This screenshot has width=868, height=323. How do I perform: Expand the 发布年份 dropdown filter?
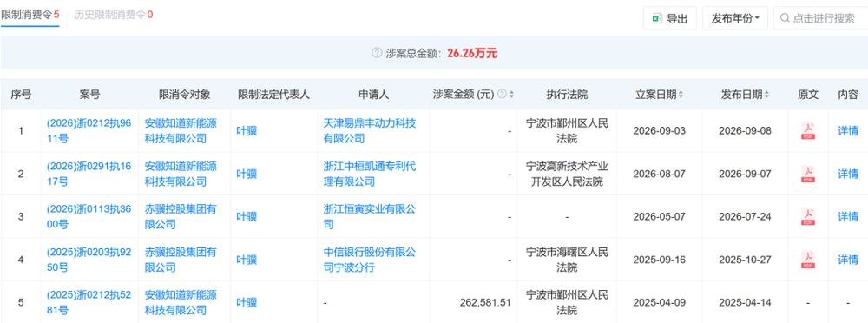coord(735,18)
